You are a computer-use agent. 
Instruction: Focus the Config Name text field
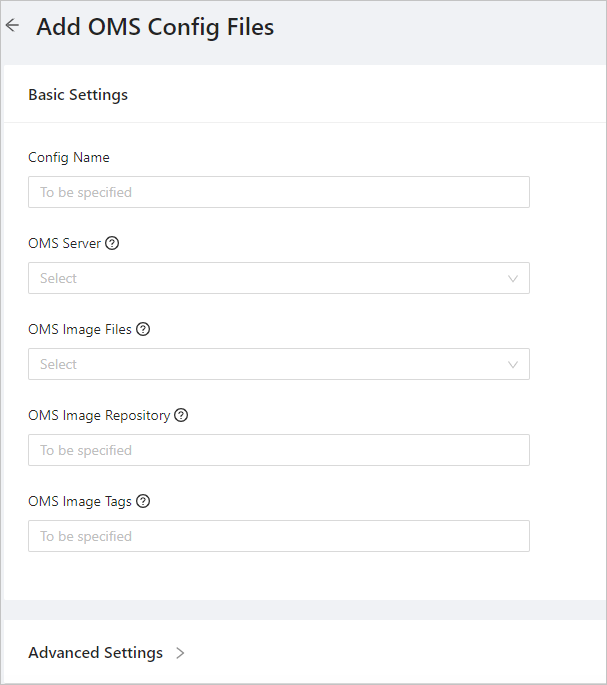[278, 192]
